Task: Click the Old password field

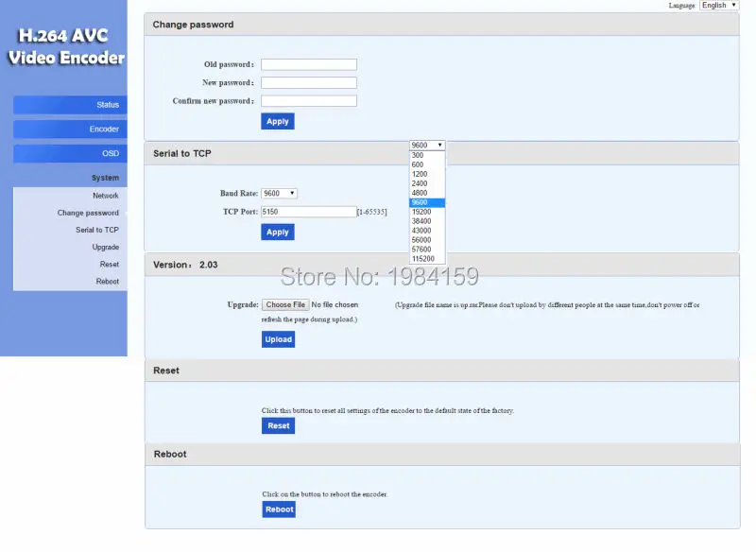Action: [x=309, y=64]
